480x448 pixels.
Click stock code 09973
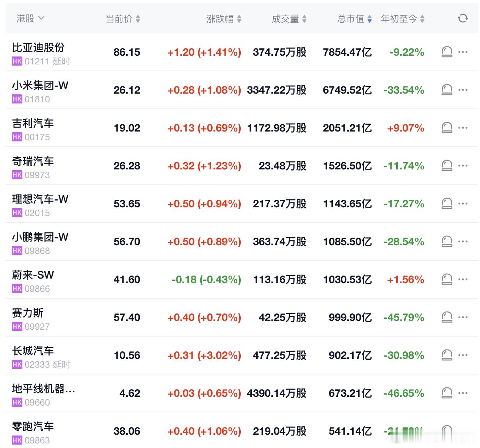tap(37, 175)
